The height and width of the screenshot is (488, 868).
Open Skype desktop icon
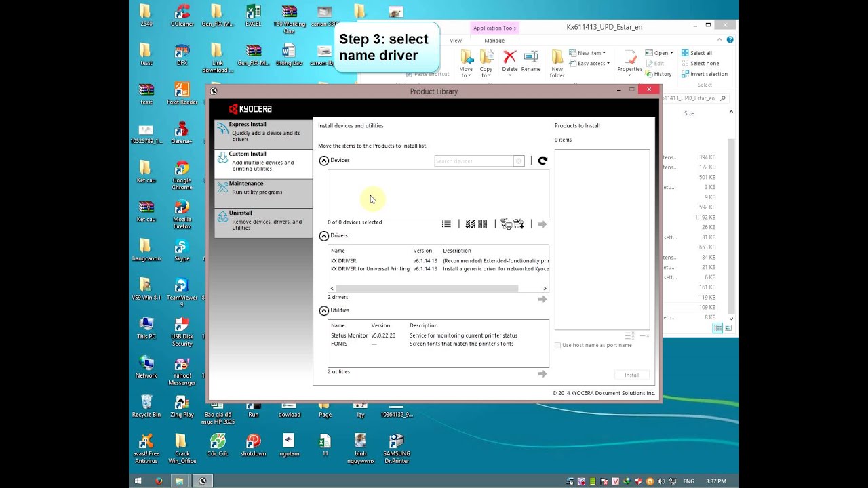[182, 250]
